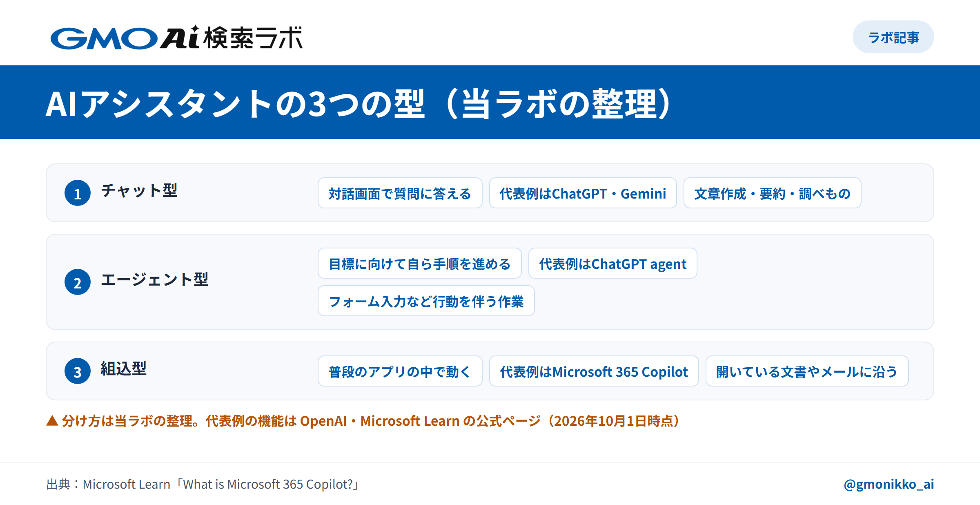The image size is (980, 505).
Task: Click the number 1 circle badge
Action: click(78, 193)
